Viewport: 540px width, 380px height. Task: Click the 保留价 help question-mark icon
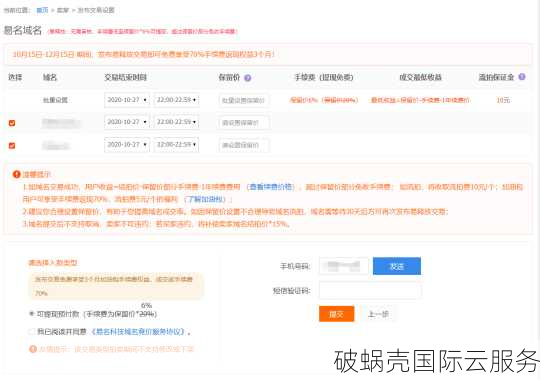247,78
